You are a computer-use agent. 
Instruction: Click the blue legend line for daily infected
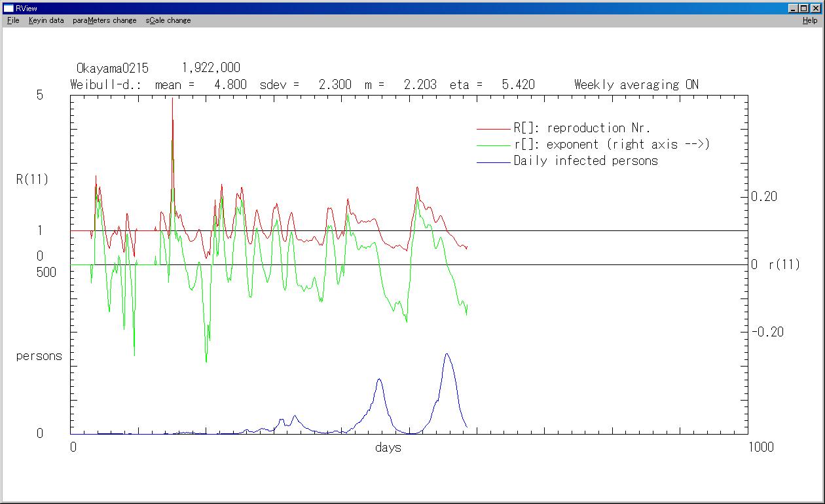tap(493, 162)
